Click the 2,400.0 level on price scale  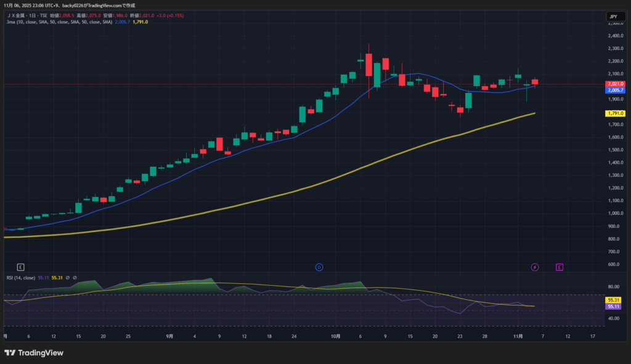tap(614, 36)
